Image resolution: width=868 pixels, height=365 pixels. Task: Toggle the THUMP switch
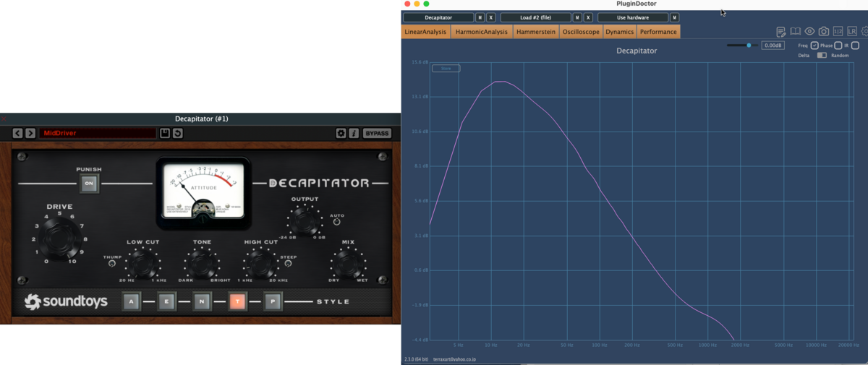click(112, 264)
